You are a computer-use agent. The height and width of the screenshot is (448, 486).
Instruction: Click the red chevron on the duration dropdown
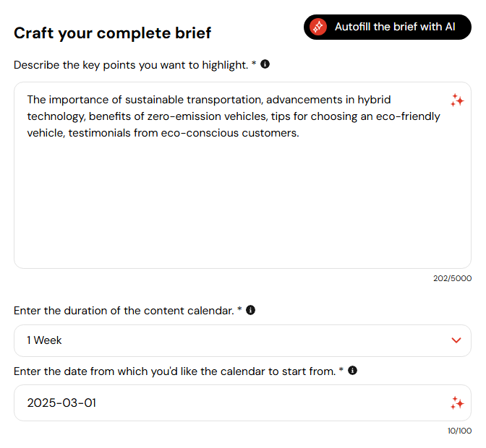(x=456, y=340)
